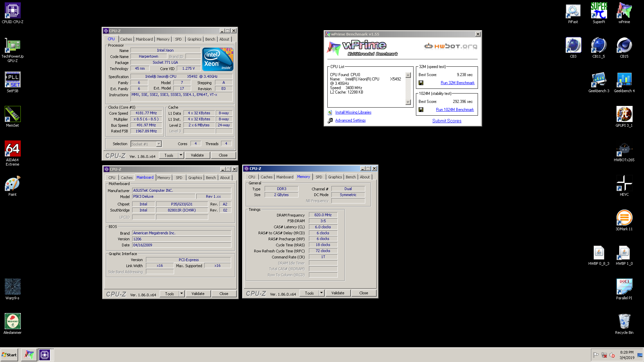Open the HEVC desktop icon
Image resolution: width=644 pixels, height=362 pixels.
(x=624, y=186)
